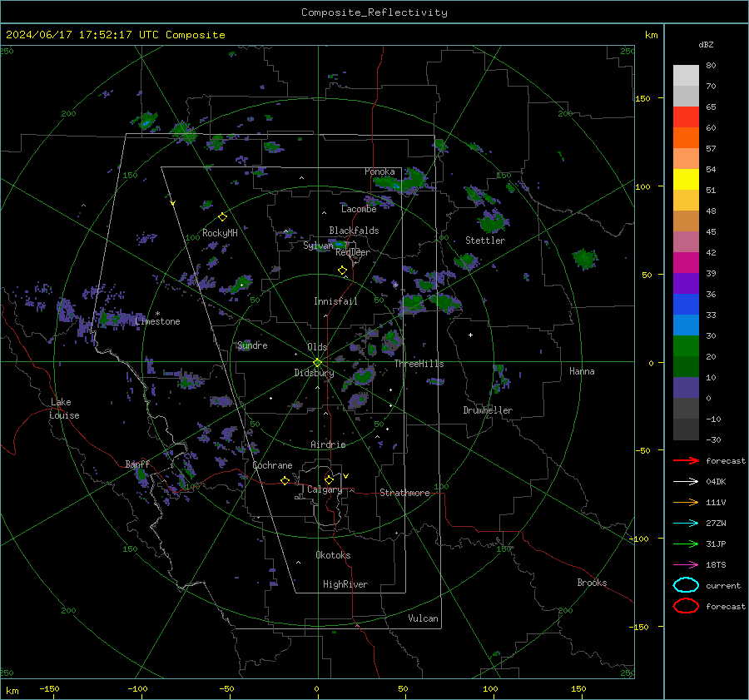749x700 pixels.
Task: Click the ThreeHills map label
Action: pos(419,364)
